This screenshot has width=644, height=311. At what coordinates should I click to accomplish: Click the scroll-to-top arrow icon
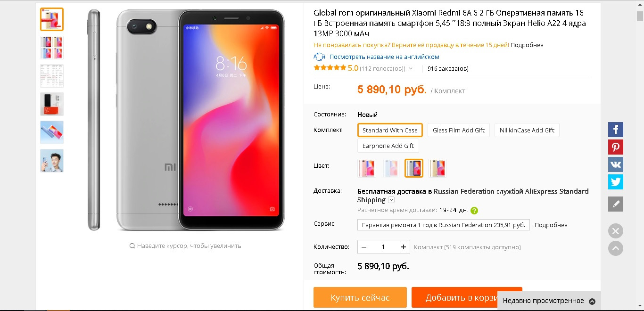click(616, 248)
